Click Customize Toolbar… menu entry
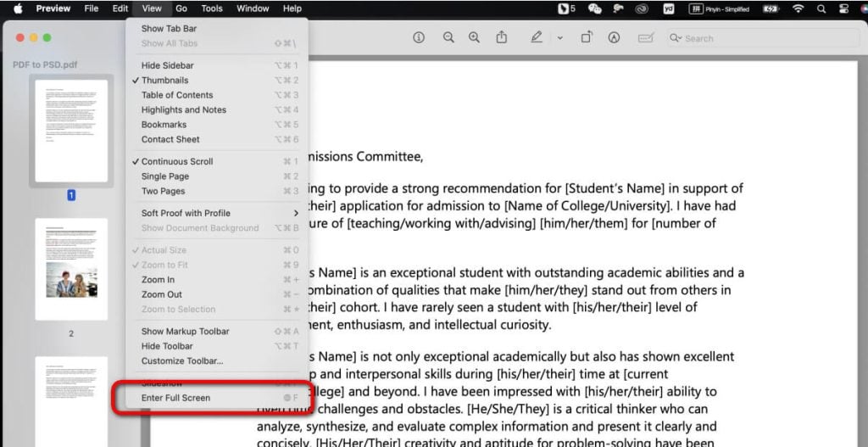 (x=181, y=360)
